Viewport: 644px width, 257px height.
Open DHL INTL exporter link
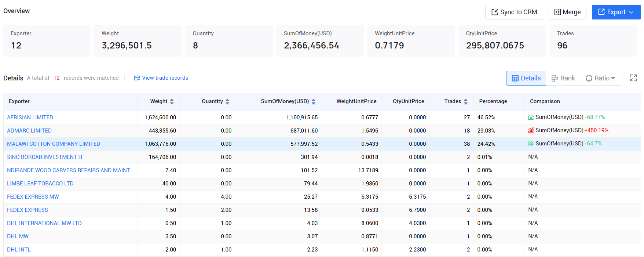pyautogui.click(x=19, y=250)
